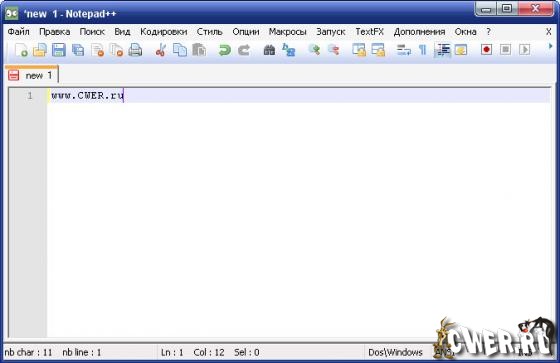Screen dimensions: 560x363
Task: Toggle indent guide toolbar icon
Action: [x=442, y=50]
